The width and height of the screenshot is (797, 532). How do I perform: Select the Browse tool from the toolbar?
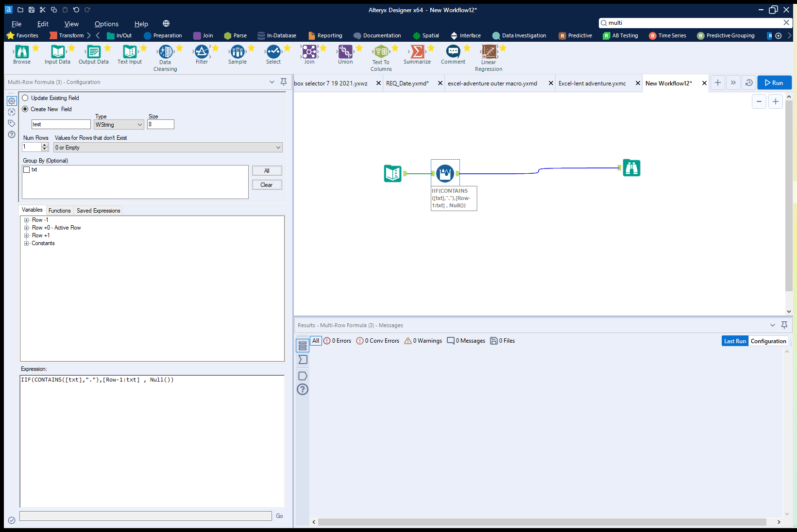click(21, 53)
